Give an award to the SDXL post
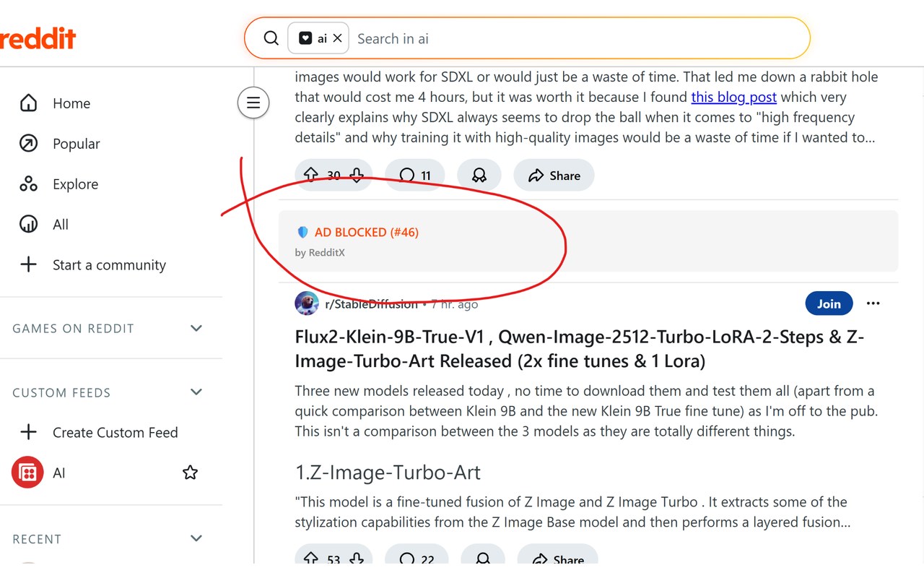Viewport: 924px width, 578px height. tap(479, 175)
